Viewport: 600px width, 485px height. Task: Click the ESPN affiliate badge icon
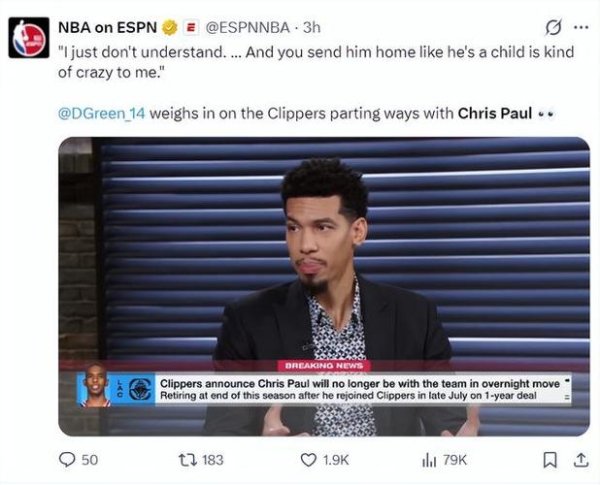191,28
